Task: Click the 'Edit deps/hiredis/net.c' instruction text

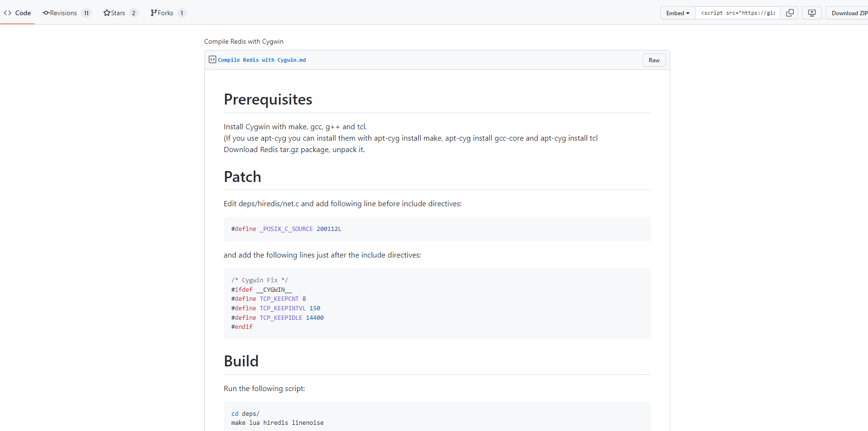Action: (343, 204)
